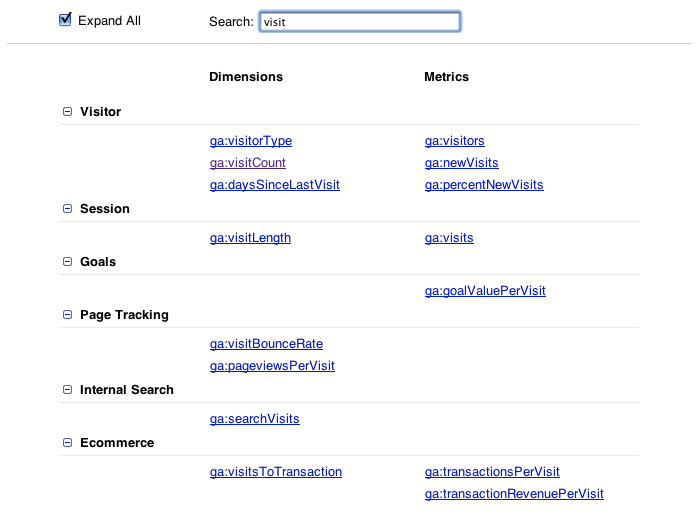Click the ga:newVisits metric
The width and height of the screenshot is (697, 517).
click(x=461, y=163)
